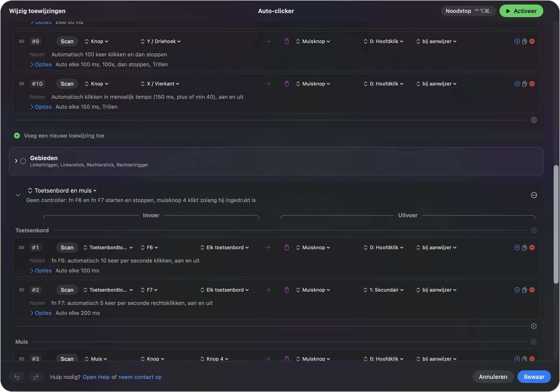Expand the Gebieden section
Image resolution: width=560 pixels, height=392 pixels.
click(16, 161)
